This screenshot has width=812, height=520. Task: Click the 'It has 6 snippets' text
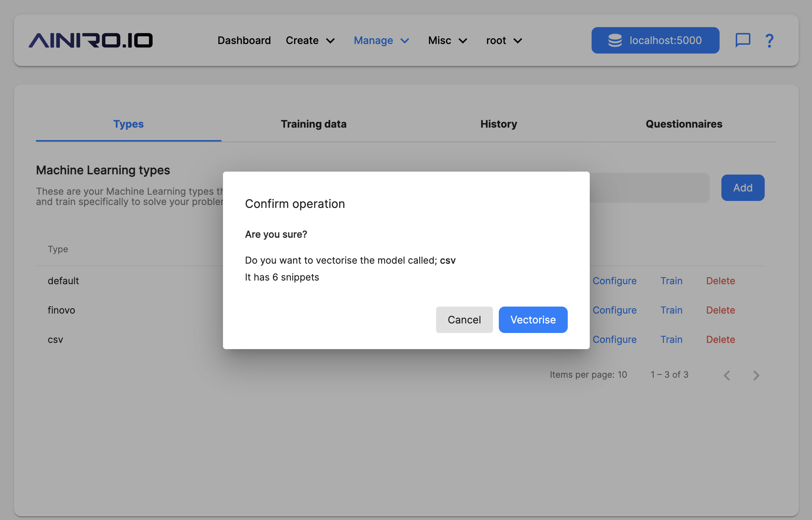pyautogui.click(x=282, y=277)
